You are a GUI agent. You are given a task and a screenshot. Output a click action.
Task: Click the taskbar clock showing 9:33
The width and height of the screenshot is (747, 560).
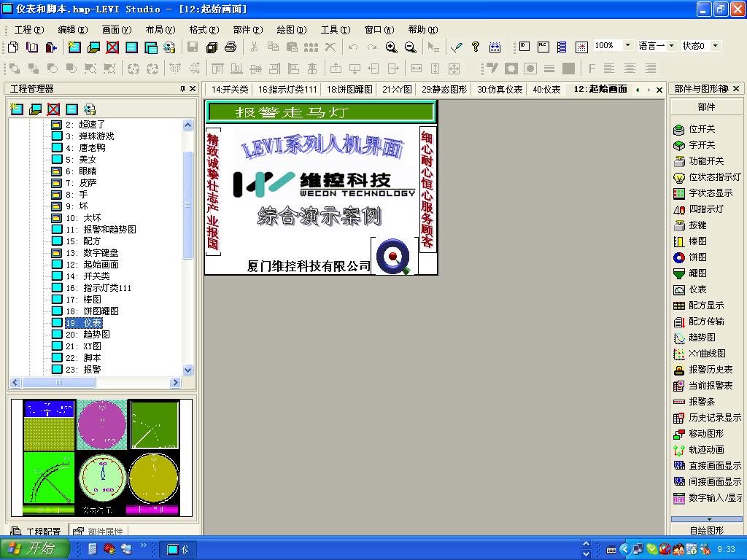point(726,549)
